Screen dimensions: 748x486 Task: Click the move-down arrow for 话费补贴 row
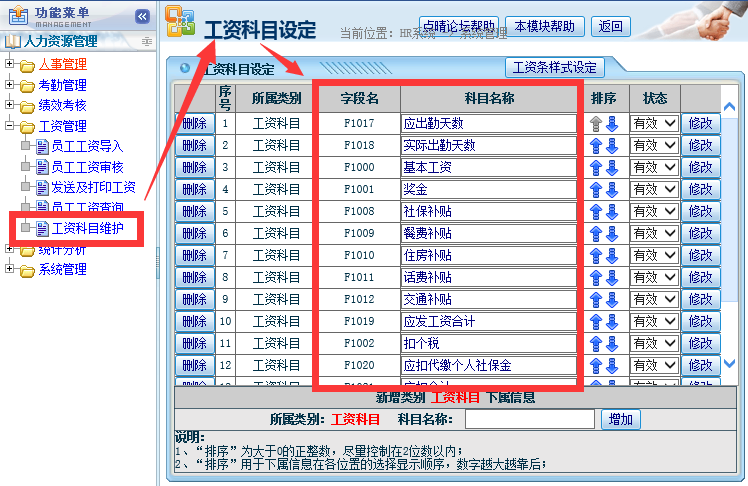(612, 278)
